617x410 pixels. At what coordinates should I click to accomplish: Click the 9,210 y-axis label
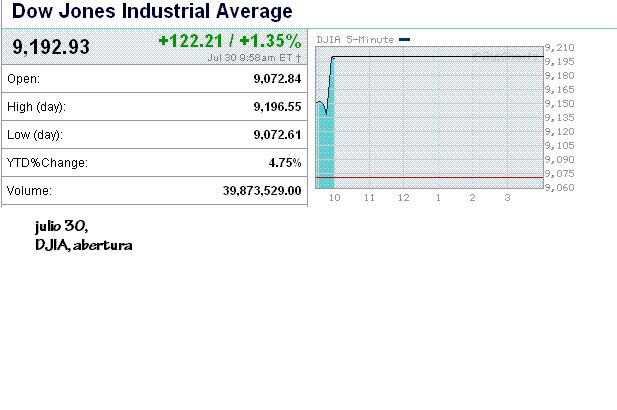pyautogui.click(x=560, y=48)
